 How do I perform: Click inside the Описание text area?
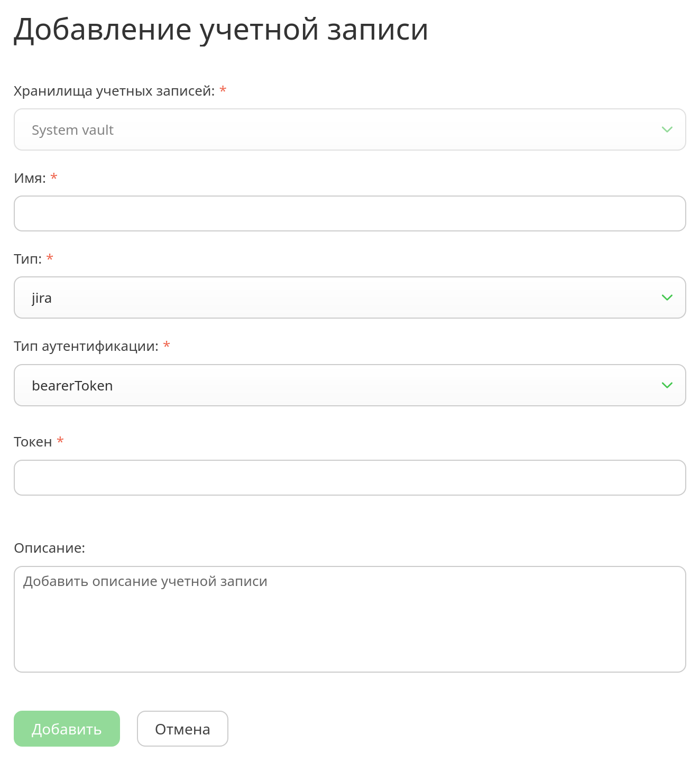[349, 619]
